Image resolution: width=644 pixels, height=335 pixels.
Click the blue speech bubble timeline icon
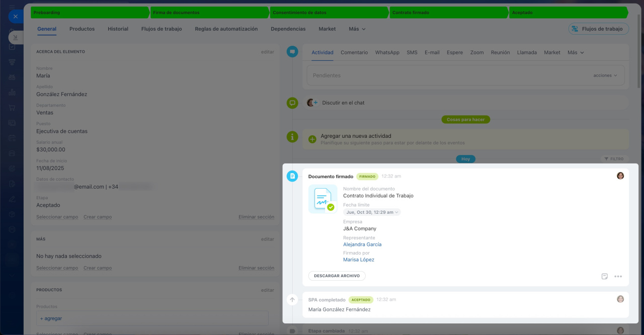pos(292,51)
